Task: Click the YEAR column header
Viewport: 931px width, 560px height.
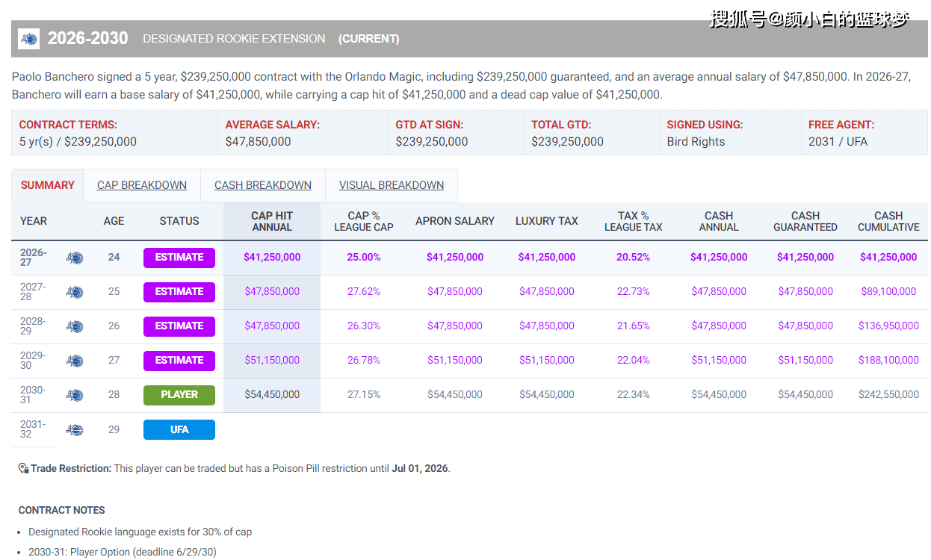Action: [x=34, y=221]
